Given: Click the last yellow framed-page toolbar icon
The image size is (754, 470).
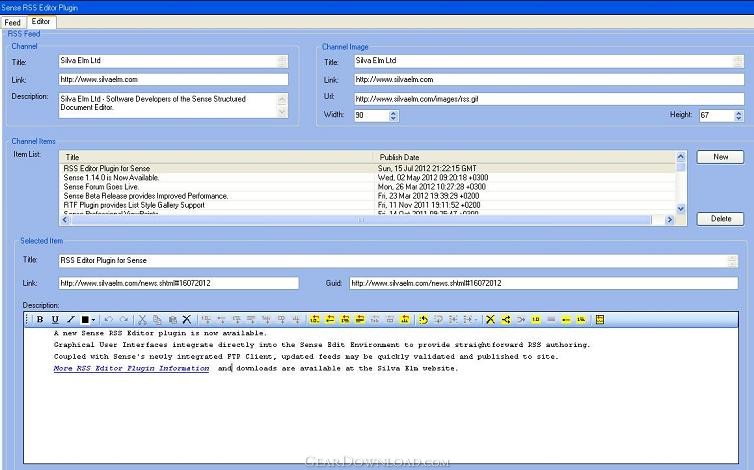Looking at the screenshot, I should click(x=600, y=319).
